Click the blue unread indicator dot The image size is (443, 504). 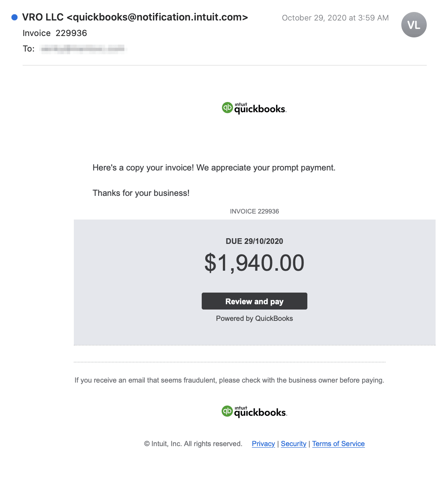click(x=14, y=17)
